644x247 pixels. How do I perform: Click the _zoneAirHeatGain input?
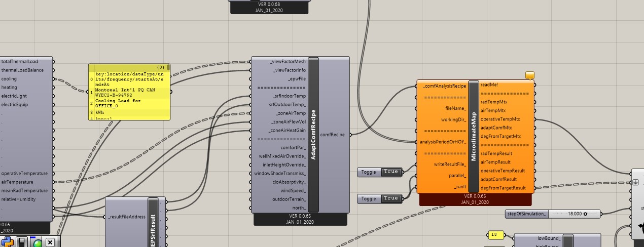(x=287, y=130)
